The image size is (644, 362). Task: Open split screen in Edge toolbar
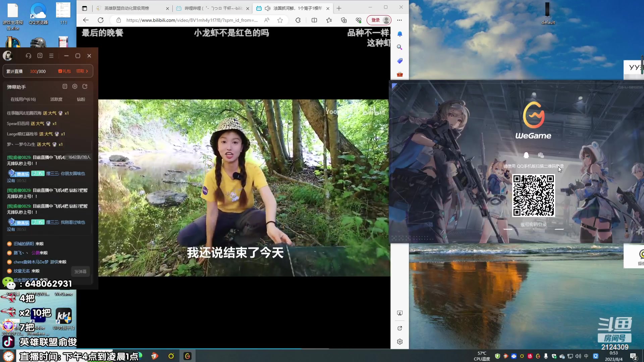[314, 20]
